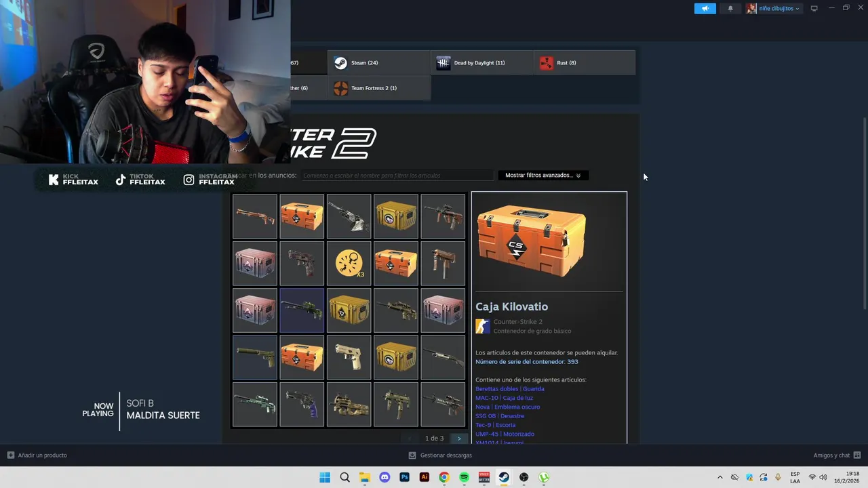Select the camo auto-sniper inventory item
This screenshot has height=488, width=868.
click(x=396, y=310)
